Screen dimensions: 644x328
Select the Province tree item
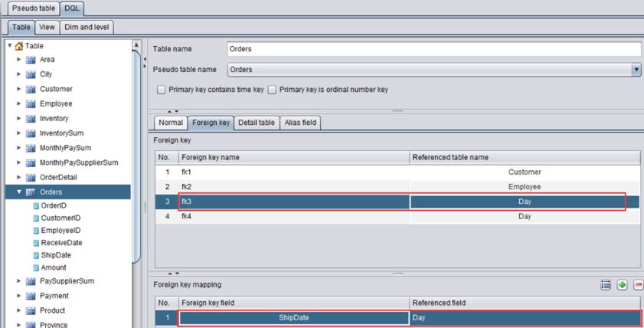(54, 325)
